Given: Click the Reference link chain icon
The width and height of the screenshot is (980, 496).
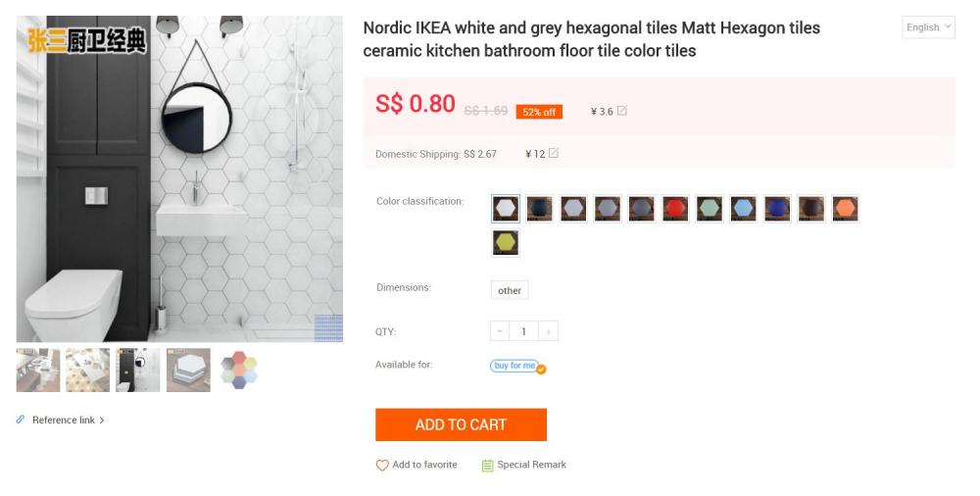Looking at the screenshot, I should 21,420.
